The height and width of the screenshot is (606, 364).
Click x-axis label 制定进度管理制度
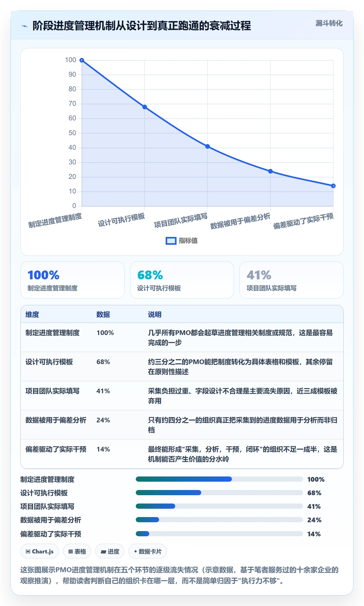(55, 220)
